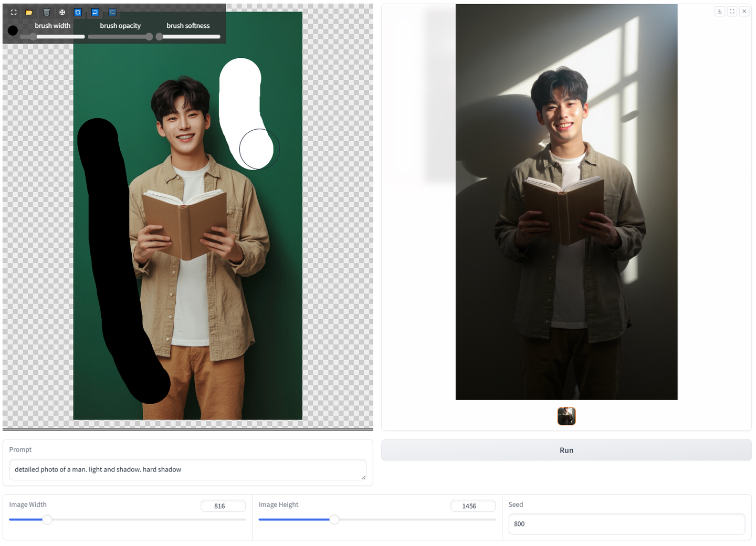View the result image in fullscreen
Screen dimensions: 756x546
[x=732, y=10]
